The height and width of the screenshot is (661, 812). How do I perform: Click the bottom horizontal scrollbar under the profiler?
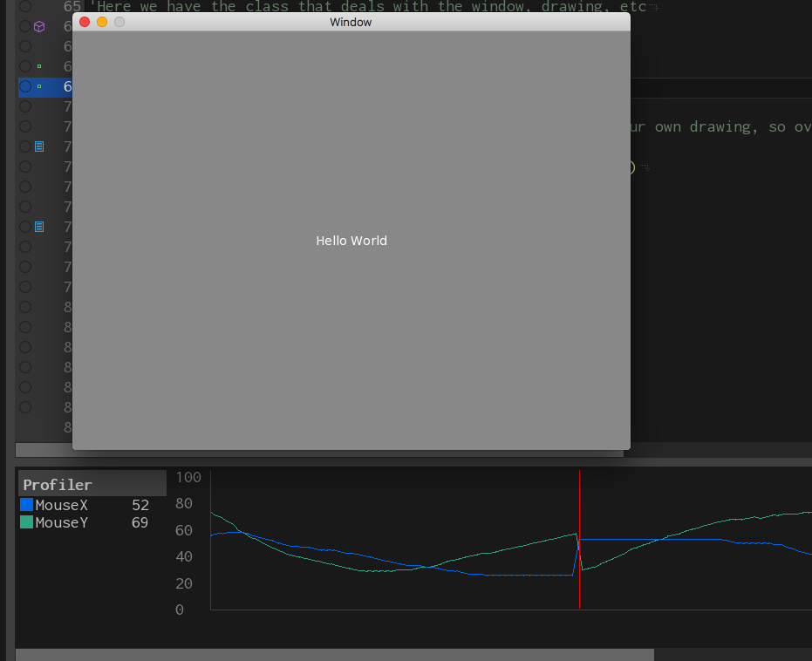(x=331, y=654)
